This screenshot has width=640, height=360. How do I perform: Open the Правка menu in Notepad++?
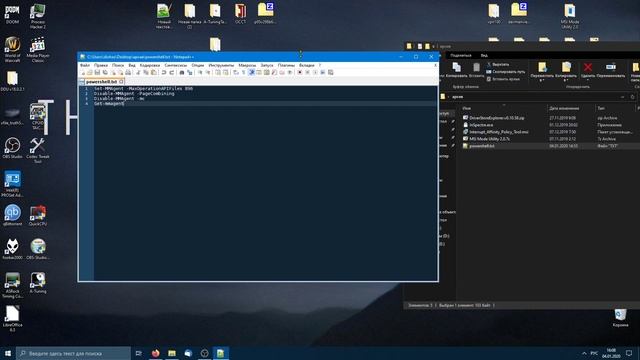coord(101,65)
